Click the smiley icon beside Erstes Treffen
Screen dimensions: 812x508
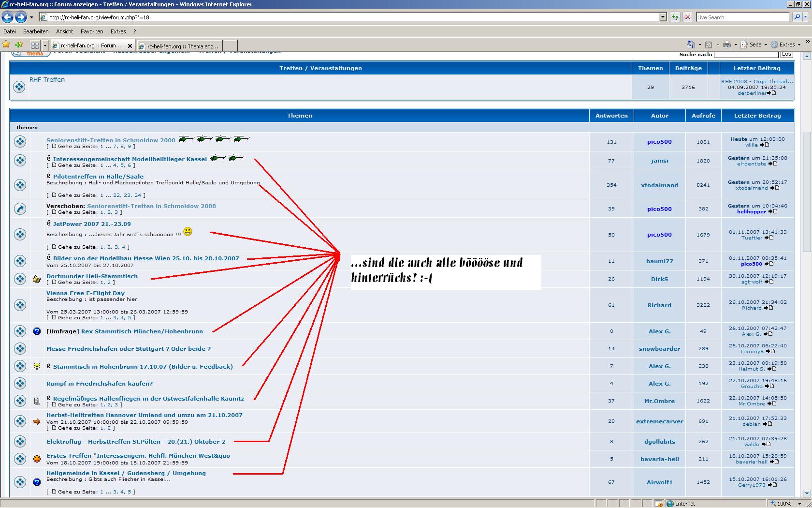click(x=37, y=459)
